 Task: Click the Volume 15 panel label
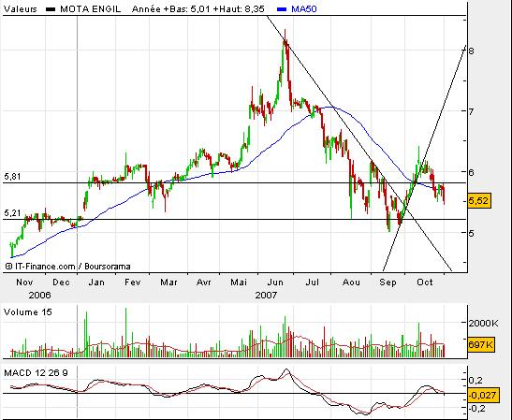point(28,312)
